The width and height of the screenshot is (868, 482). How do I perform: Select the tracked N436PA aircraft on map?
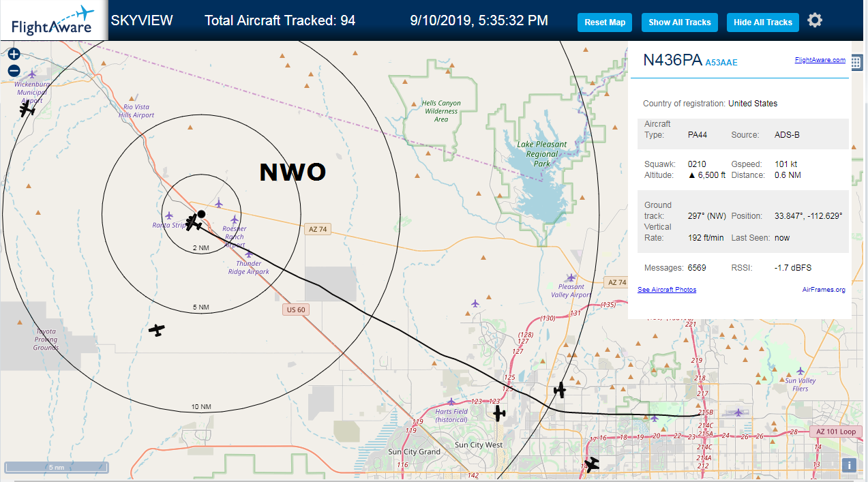pos(195,222)
